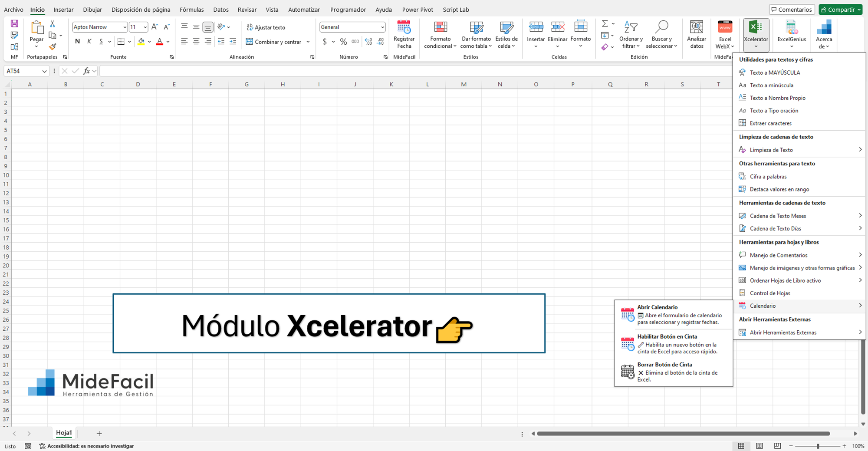Screen dimensions: 868x451
Task: Expand Cadena de Texto Meses submenu
Action: [799, 216]
